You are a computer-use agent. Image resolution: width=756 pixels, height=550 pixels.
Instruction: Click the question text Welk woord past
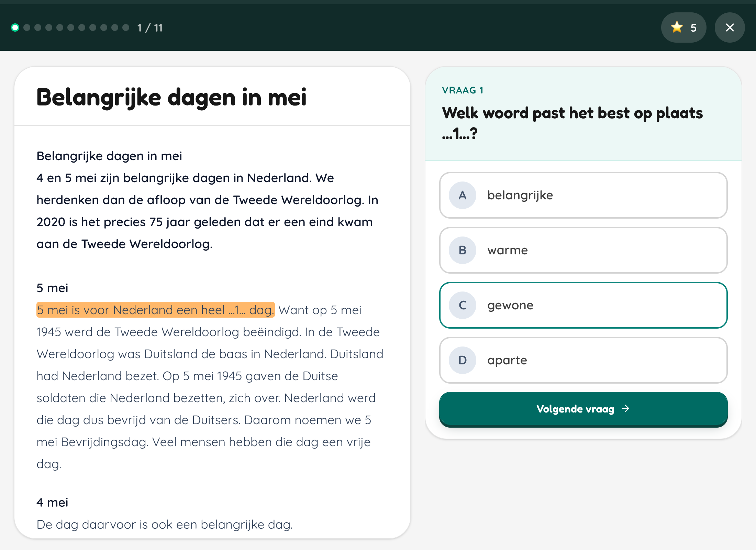click(572, 123)
